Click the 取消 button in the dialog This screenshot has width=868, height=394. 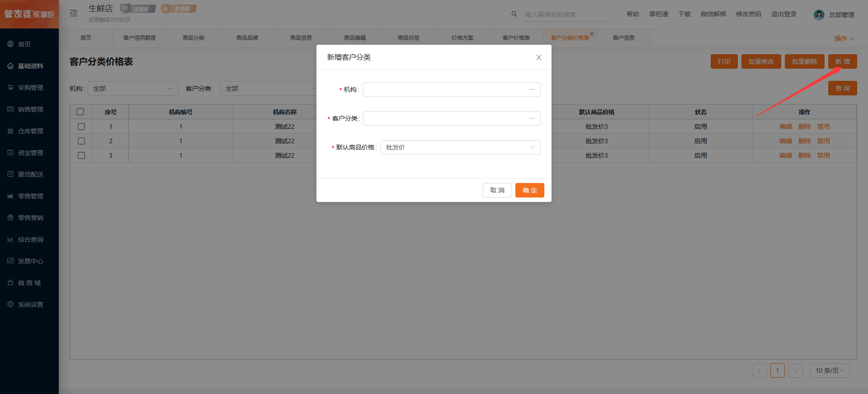497,190
